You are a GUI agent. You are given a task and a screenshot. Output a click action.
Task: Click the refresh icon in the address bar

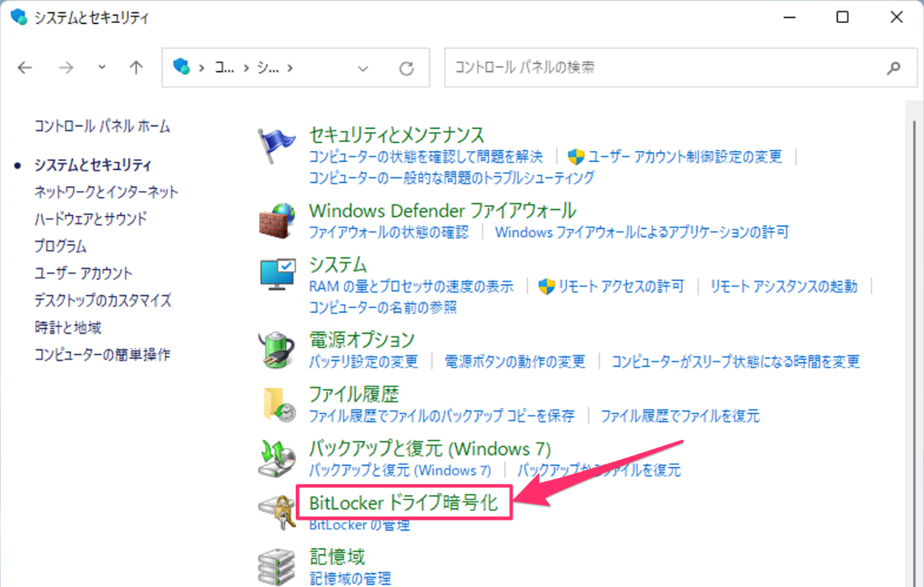407,68
